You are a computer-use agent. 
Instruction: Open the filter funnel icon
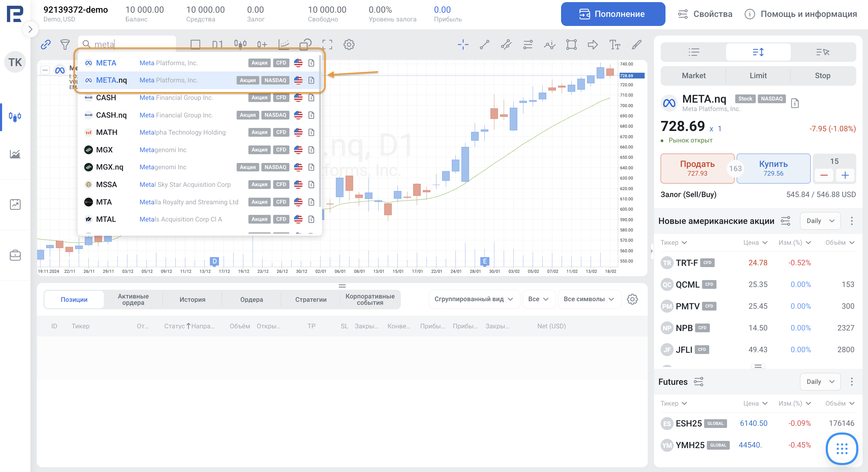click(x=65, y=44)
